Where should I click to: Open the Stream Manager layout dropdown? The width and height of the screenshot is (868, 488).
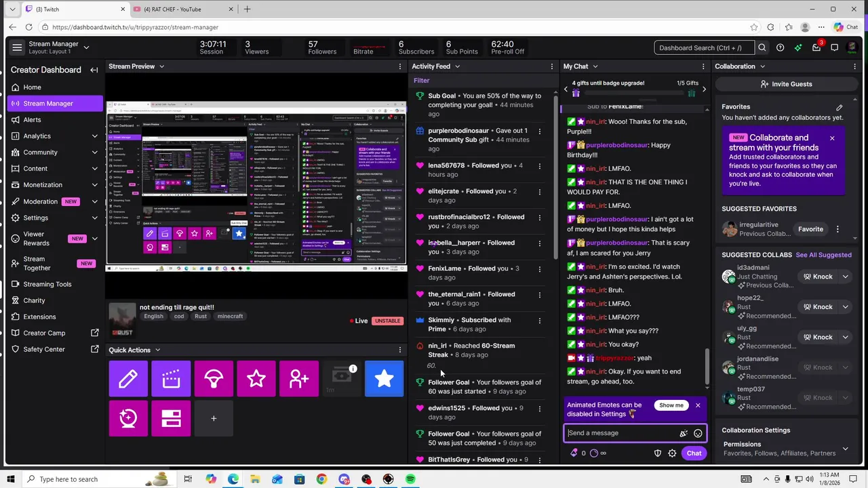click(86, 47)
